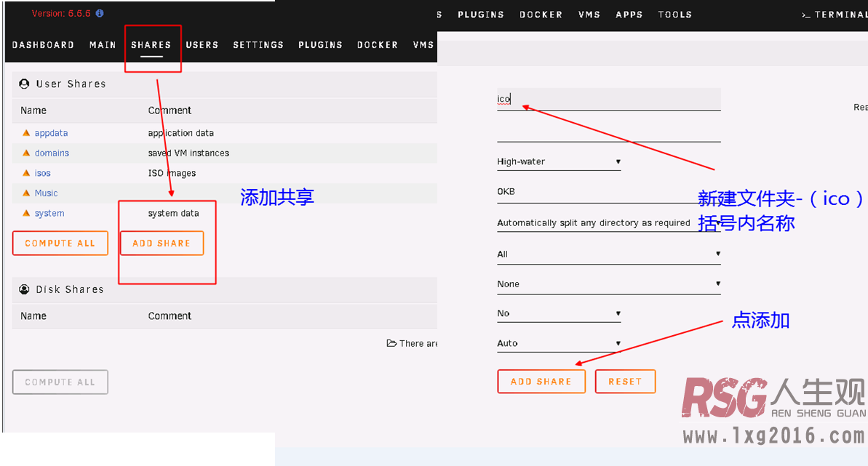Viewport: 868px width, 466px height.
Task: Open the No dropdown
Action: pos(559,313)
